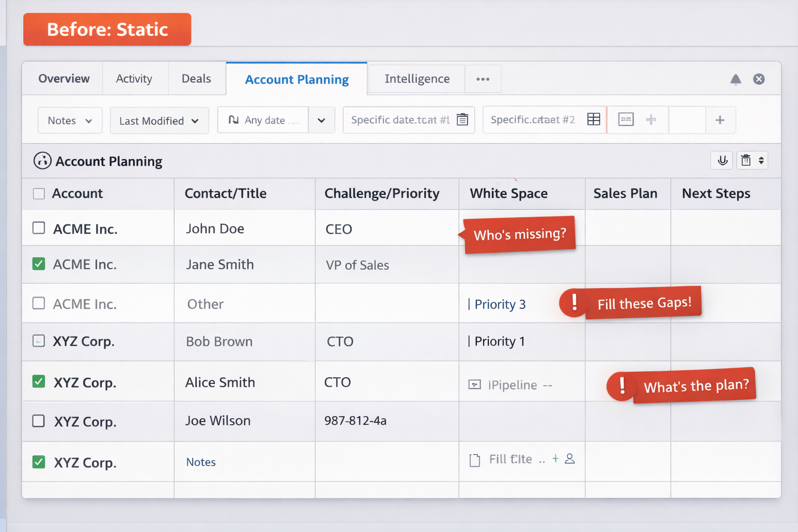This screenshot has height=532, width=798.
Task: Click the person icon in the last XYZ Corp. row
Action: [570, 459]
